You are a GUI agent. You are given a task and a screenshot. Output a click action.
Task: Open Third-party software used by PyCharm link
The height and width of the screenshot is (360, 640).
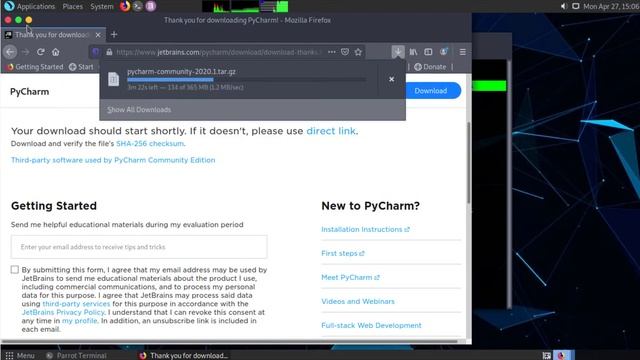coord(113,160)
